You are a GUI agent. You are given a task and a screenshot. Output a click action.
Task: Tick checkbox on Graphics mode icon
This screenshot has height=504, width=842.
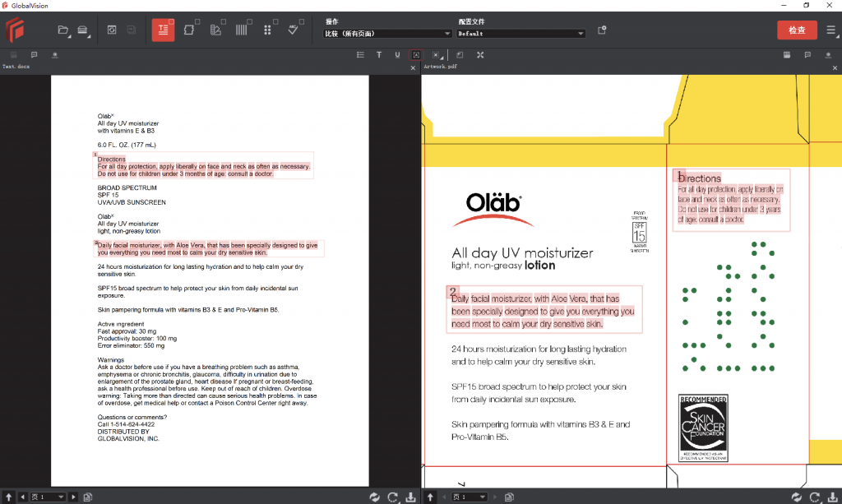(197, 21)
